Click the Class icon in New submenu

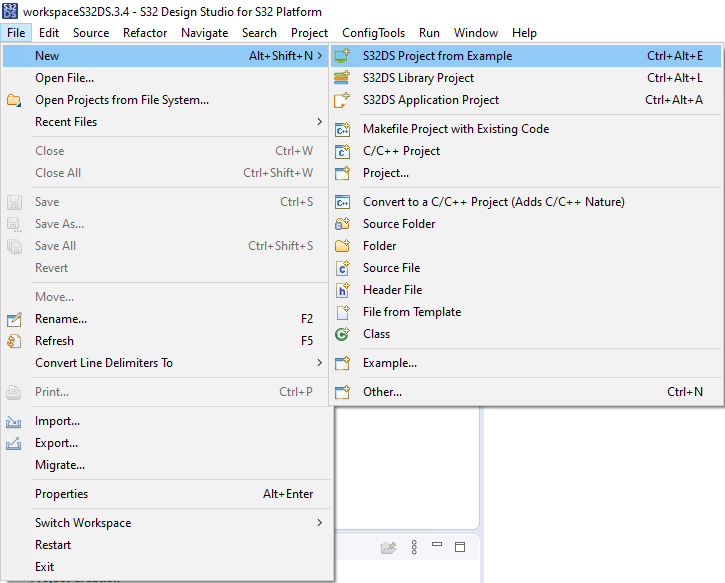click(342, 334)
